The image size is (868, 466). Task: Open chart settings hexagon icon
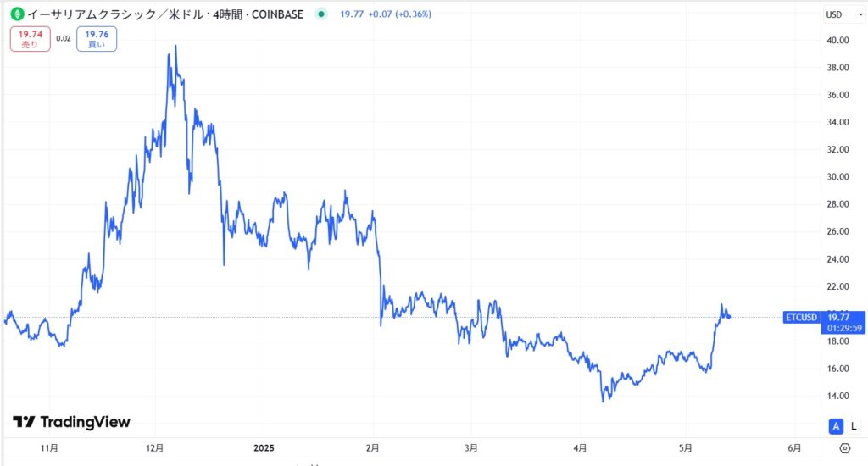click(x=844, y=447)
